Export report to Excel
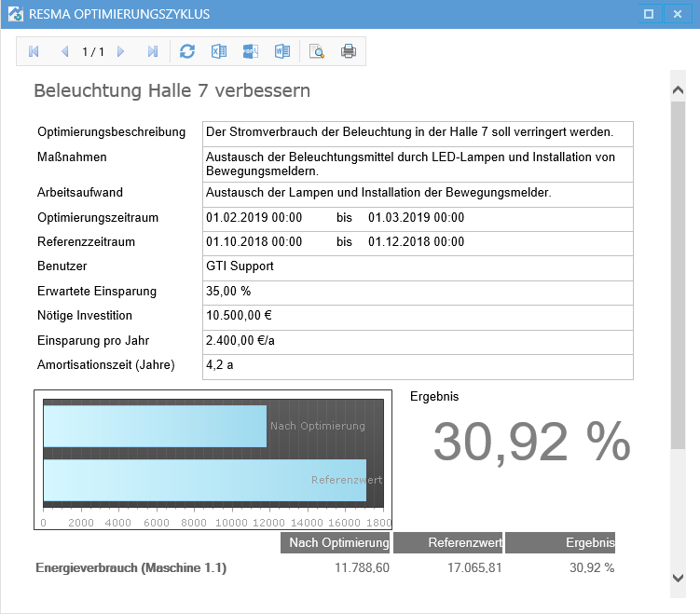Screen dimensions: 700x614 (x=219, y=52)
